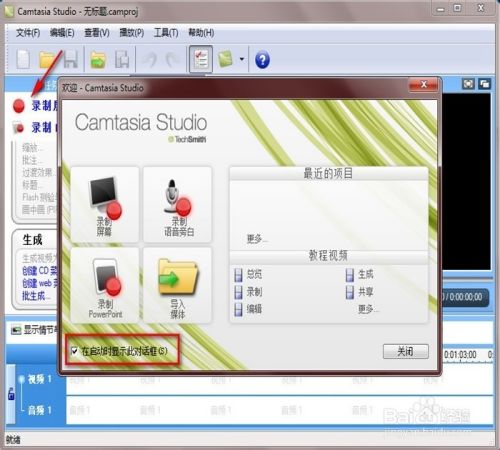Open the 工具(T) menu
The width and height of the screenshot is (500, 450).
(166, 33)
